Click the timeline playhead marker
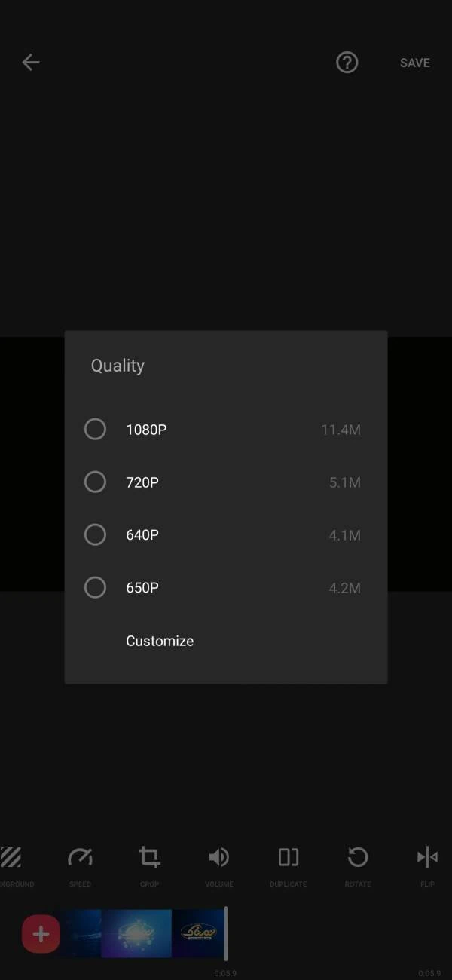 tap(226, 934)
